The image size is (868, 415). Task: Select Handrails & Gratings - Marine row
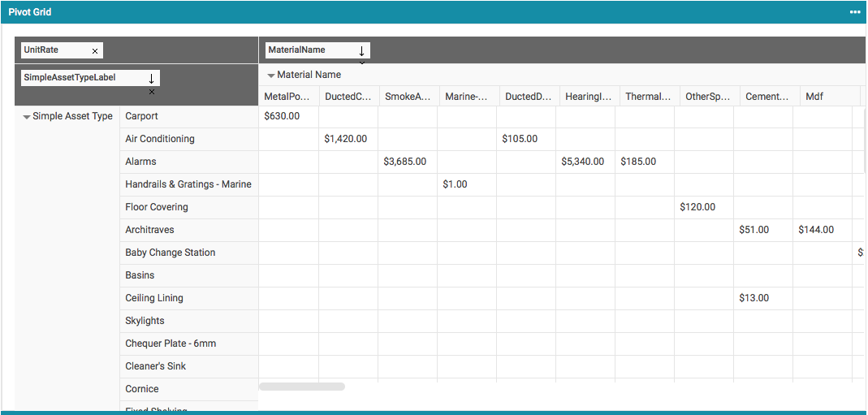pyautogui.click(x=188, y=184)
